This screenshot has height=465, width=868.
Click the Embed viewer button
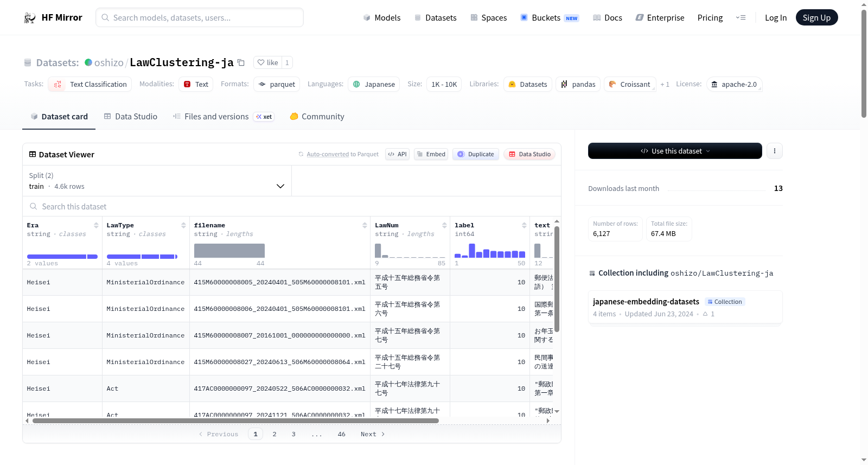(431, 155)
